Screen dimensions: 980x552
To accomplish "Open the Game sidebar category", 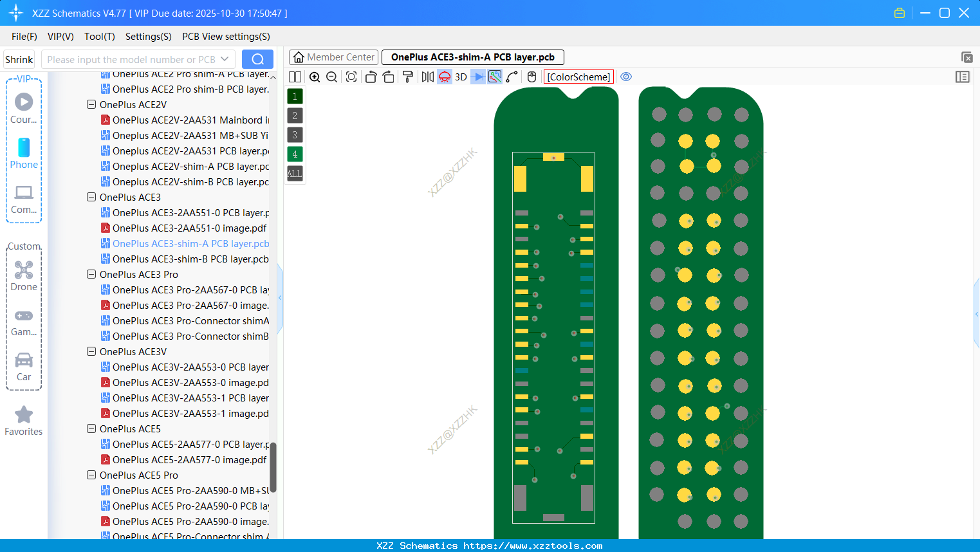I will tap(24, 322).
